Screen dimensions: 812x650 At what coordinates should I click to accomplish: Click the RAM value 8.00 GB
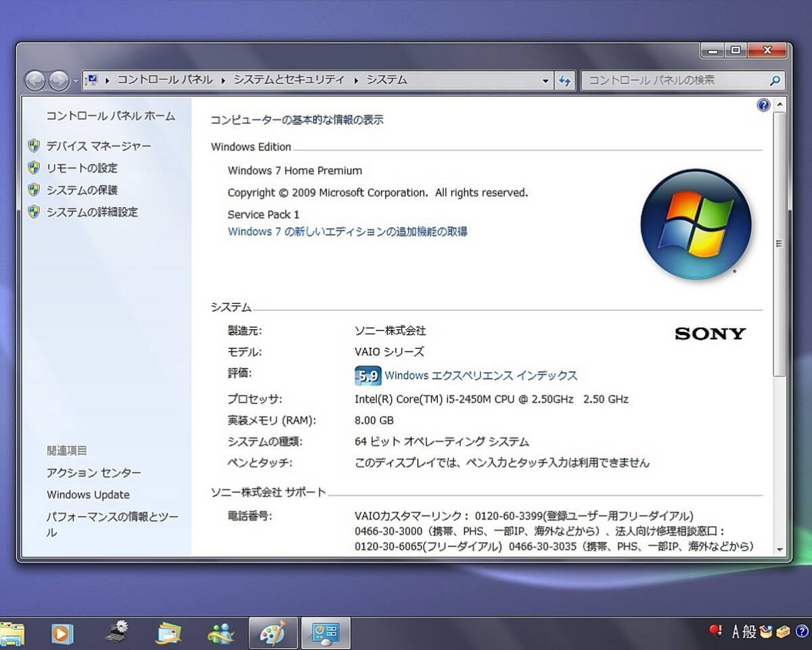click(x=374, y=420)
